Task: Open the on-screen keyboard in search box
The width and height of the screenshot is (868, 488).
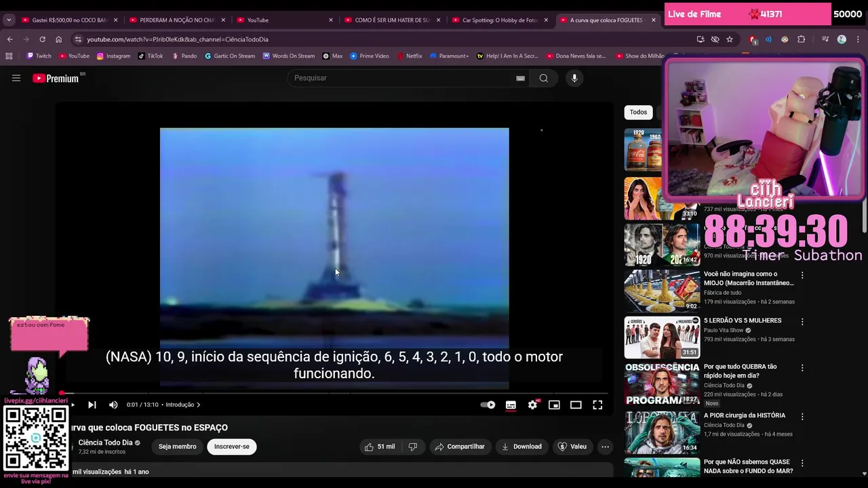Action: [x=520, y=78]
